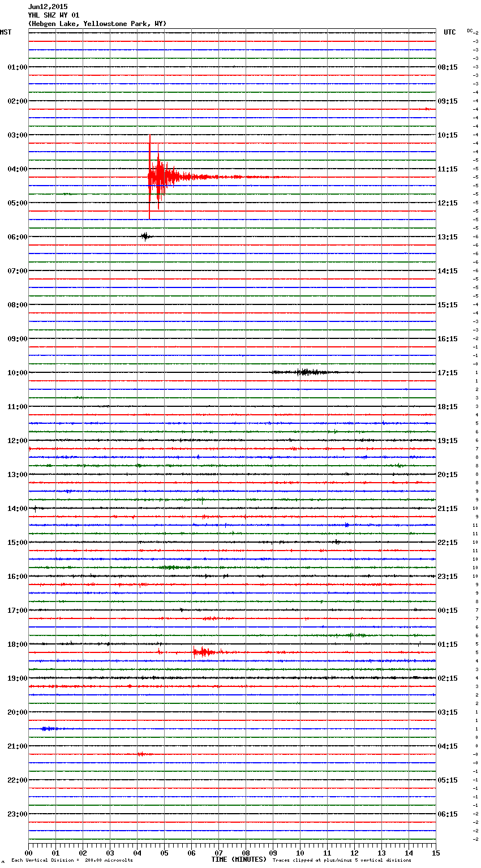Click the red event burst on the 18:15 trace

point(205,652)
